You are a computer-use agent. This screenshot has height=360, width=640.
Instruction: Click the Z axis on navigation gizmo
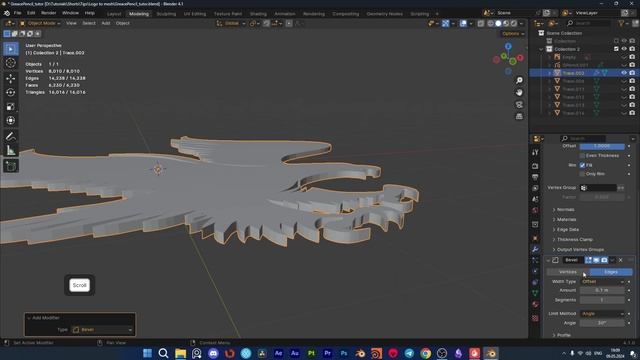508,47
